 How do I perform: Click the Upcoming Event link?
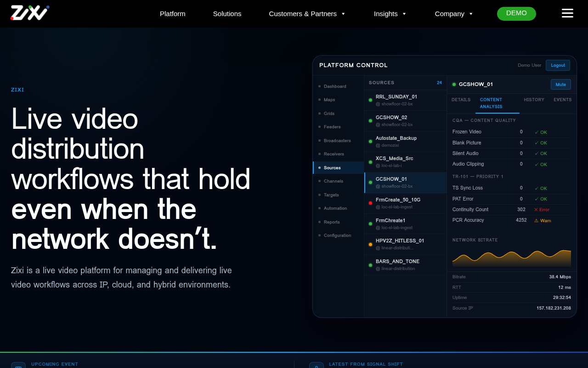tap(55, 364)
